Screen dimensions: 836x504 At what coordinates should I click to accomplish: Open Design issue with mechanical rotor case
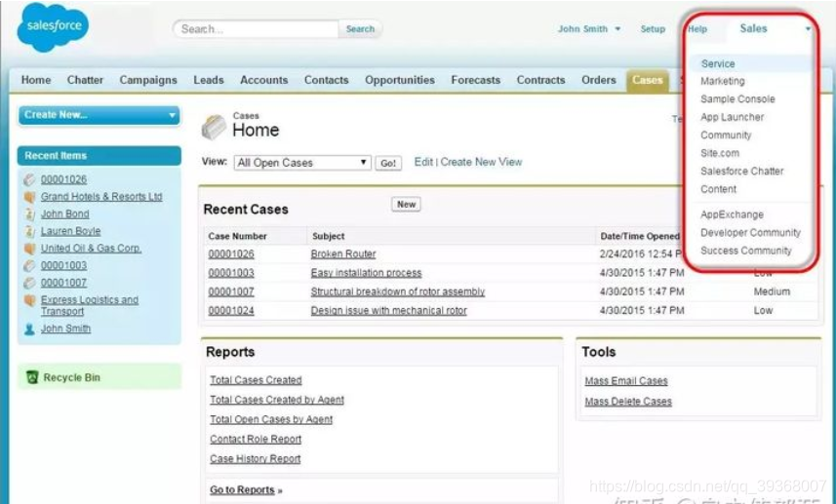click(388, 311)
